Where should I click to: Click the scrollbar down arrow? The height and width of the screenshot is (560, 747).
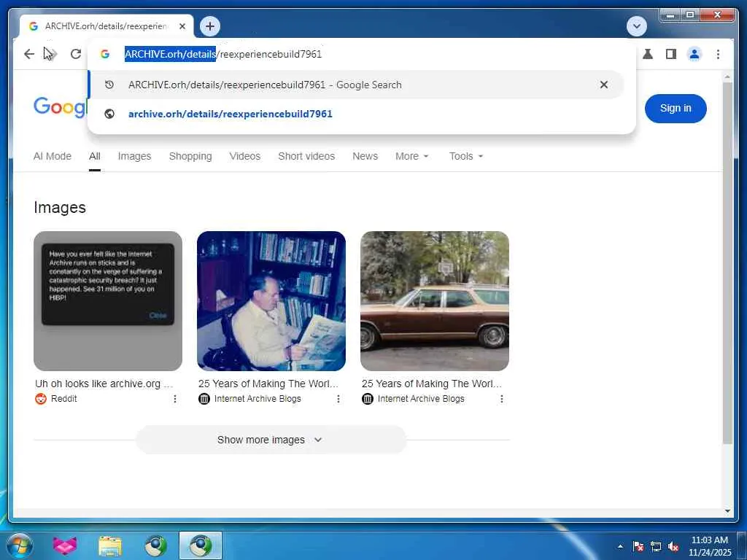tap(727, 511)
